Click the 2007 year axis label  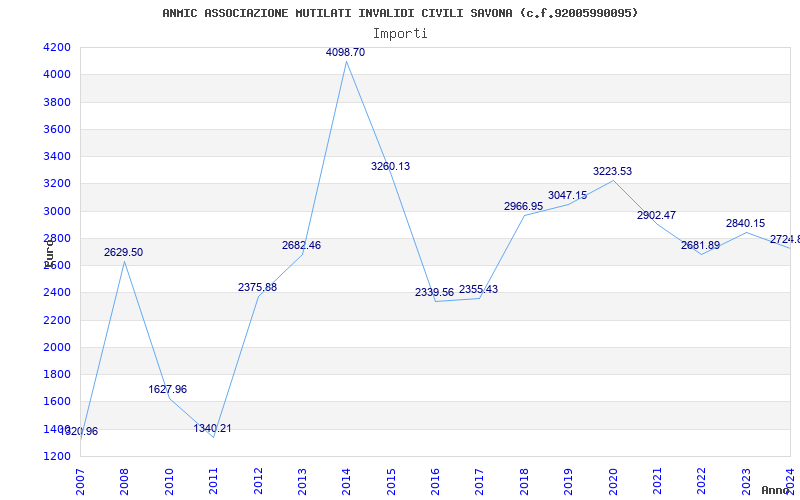[80, 481]
